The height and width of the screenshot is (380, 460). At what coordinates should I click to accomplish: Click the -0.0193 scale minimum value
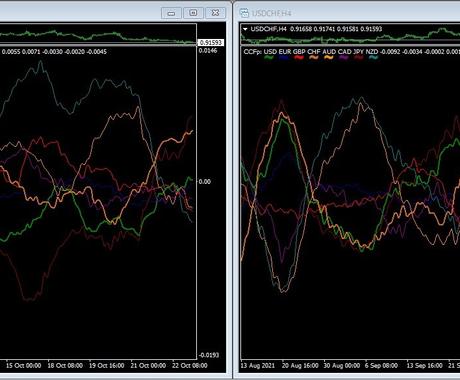pos(208,355)
